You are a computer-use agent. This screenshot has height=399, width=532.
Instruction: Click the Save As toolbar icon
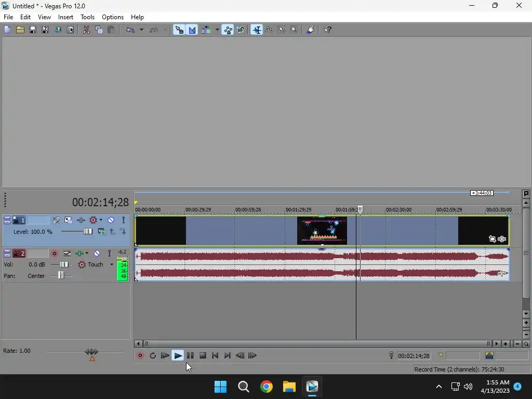(45, 30)
